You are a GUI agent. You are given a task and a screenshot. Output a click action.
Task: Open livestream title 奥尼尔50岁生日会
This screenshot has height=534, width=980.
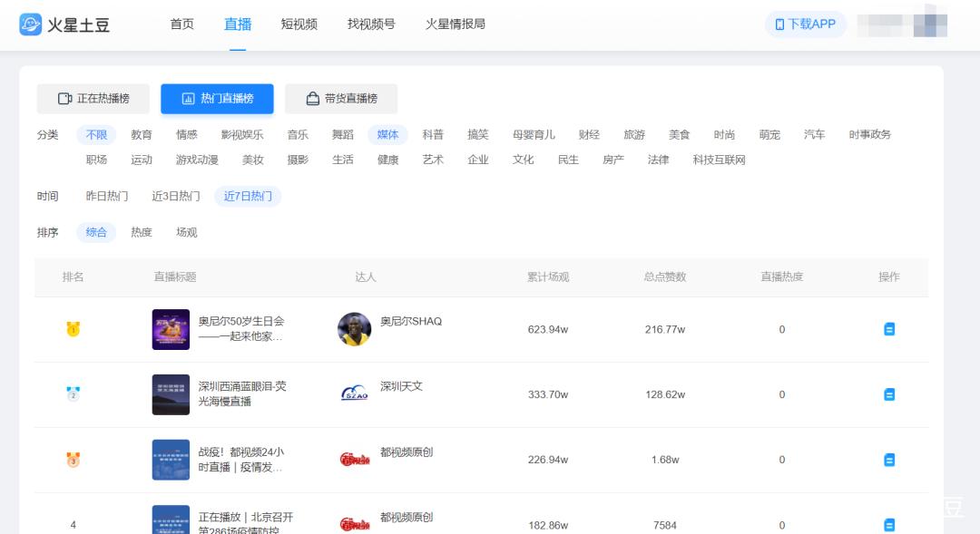click(241, 328)
